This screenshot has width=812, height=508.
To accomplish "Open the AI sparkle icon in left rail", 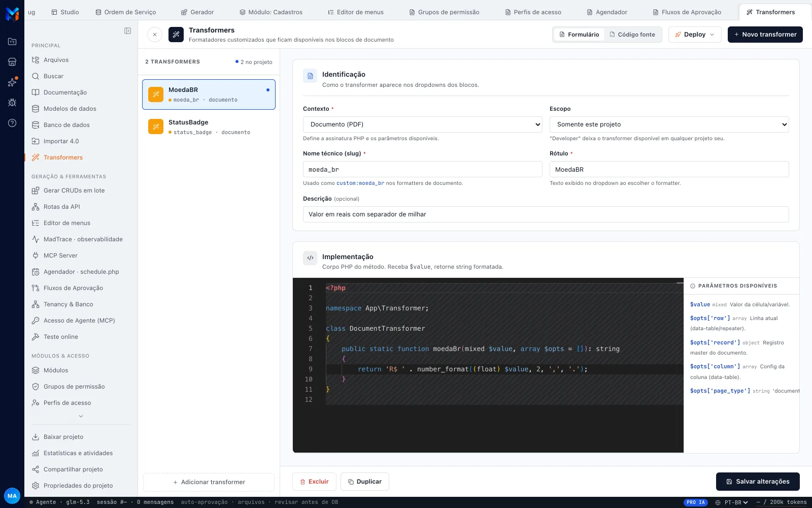I will pos(12,82).
